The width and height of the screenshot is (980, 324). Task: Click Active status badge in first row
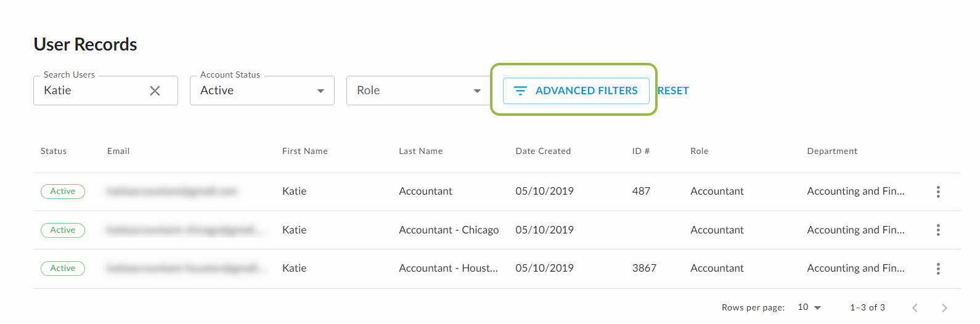tap(63, 192)
